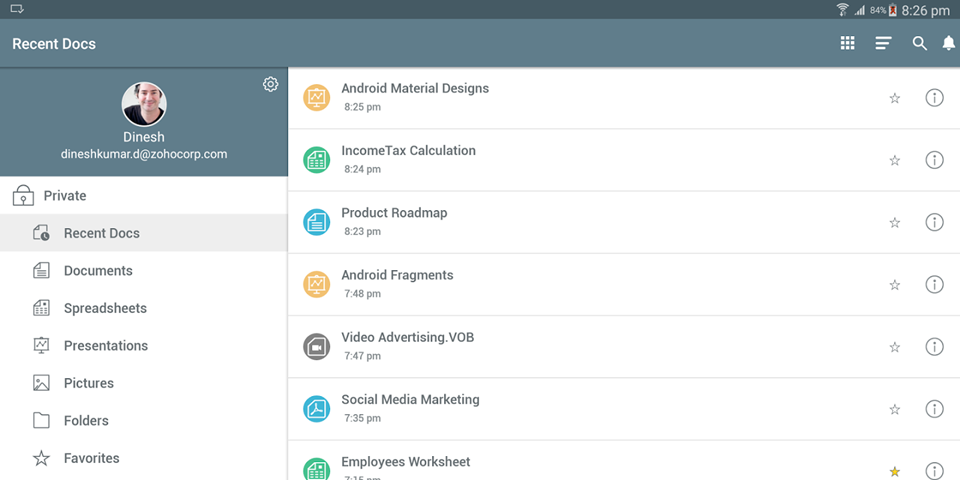Viewport: 960px width, 480px height.
Task: Open the Social Media Marketing title
Action: click(x=410, y=400)
